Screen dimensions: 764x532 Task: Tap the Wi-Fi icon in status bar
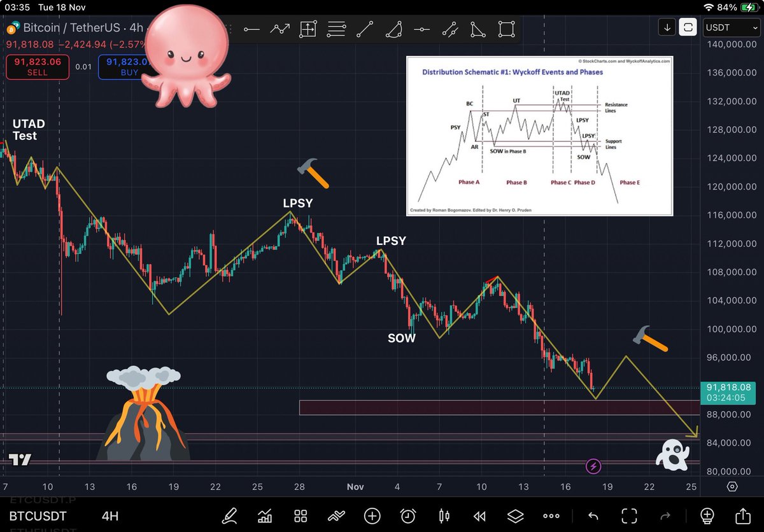[x=709, y=7]
